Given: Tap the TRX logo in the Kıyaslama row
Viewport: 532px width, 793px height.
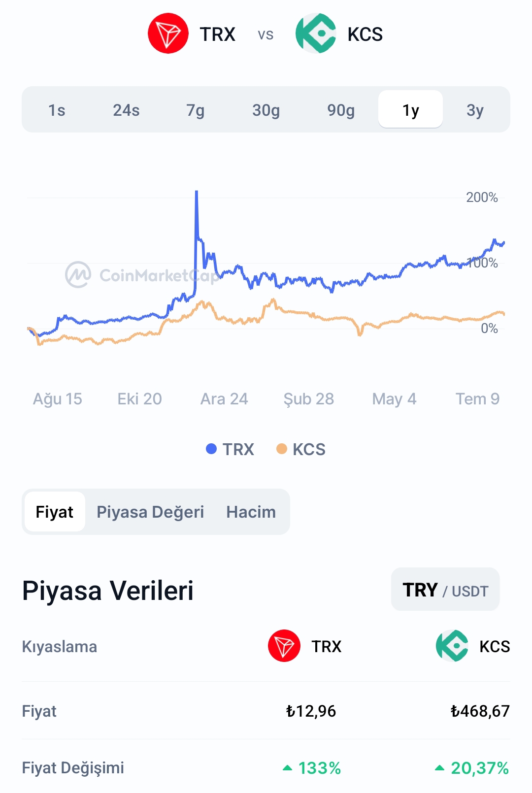Looking at the screenshot, I should click(x=284, y=646).
